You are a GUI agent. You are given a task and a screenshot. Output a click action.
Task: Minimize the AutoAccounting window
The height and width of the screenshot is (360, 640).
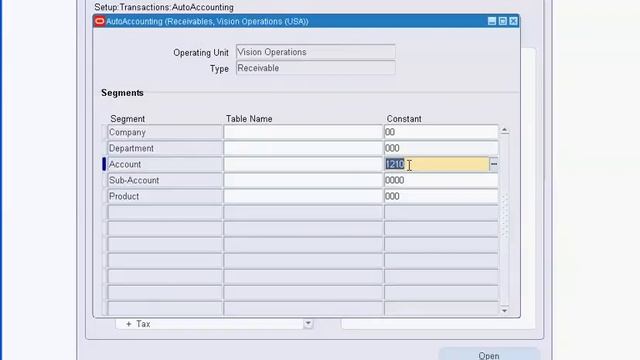coord(492,21)
